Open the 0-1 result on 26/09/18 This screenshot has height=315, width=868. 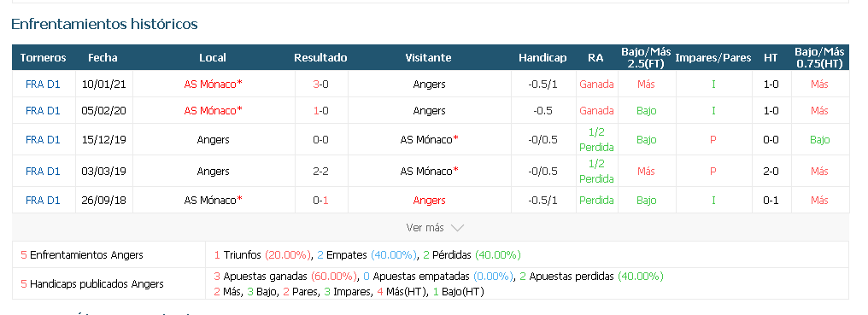point(320,201)
